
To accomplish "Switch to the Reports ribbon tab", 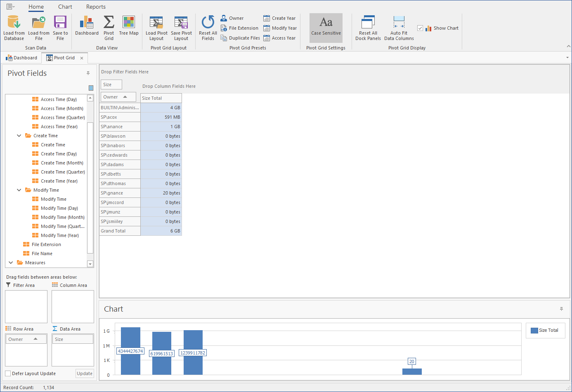I will [x=96, y=7].
